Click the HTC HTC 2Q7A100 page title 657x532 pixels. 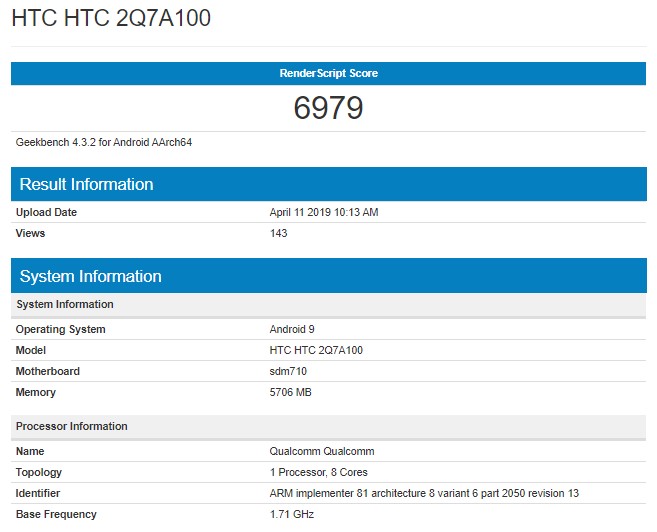111,19
